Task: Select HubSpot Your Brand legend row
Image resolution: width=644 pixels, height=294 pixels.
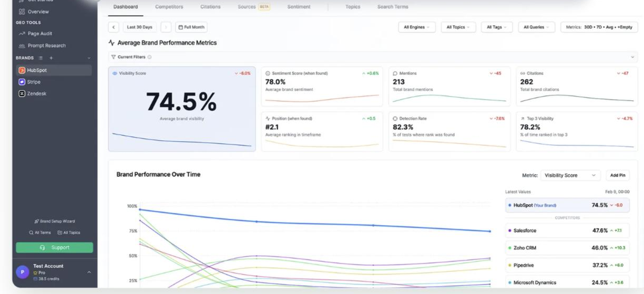Action: pyautogui.click(x=567, y=205)
